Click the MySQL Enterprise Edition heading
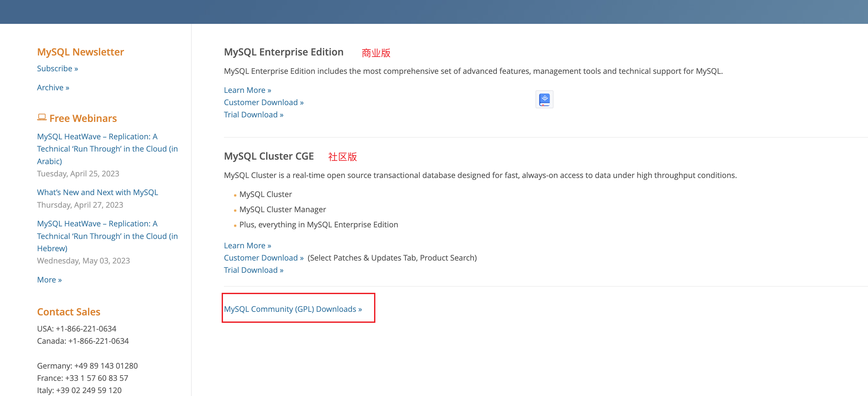This screenshot has width=868, height=396. [284, 52]
